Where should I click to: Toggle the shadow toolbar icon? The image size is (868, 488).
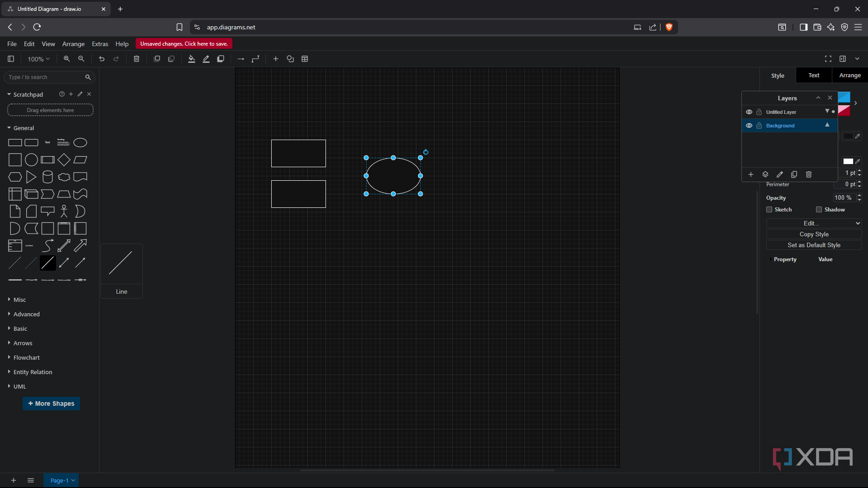(221, 59)
